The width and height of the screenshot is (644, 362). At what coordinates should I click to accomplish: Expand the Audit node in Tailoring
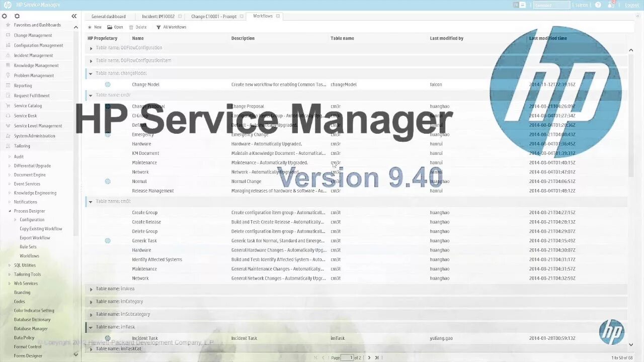[x=9, y=157]
